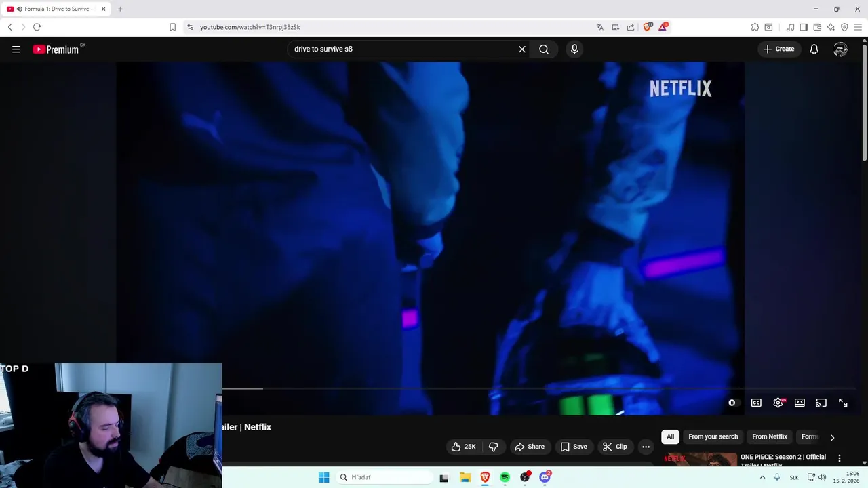
Task: Select the From Netflix chip
Action: pyautogui.click(x=770, y=436)
